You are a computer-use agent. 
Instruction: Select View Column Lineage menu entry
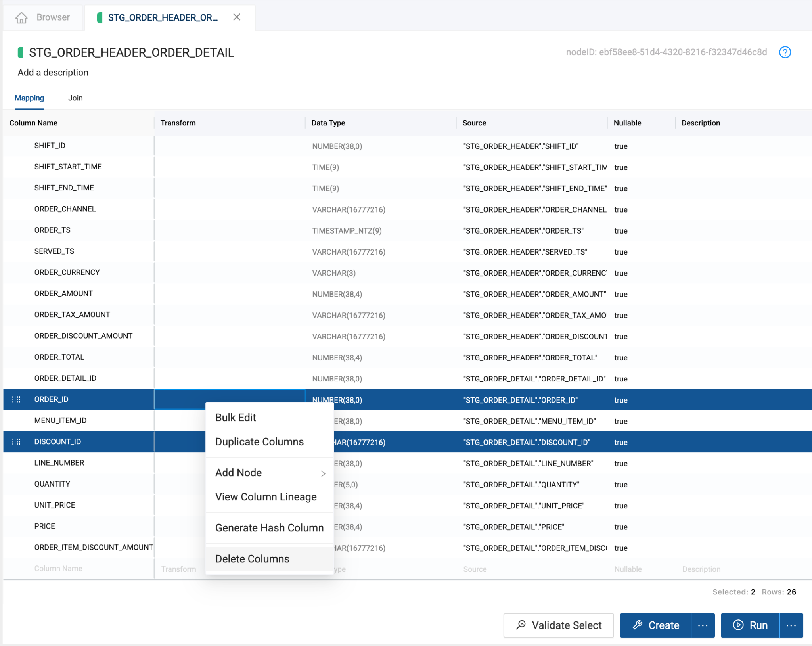click(269, 497)
